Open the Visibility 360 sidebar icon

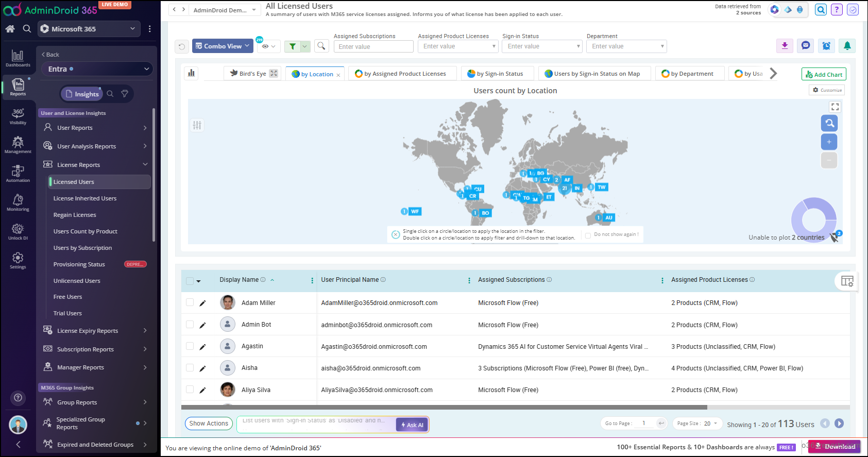(x=18, y=116)
